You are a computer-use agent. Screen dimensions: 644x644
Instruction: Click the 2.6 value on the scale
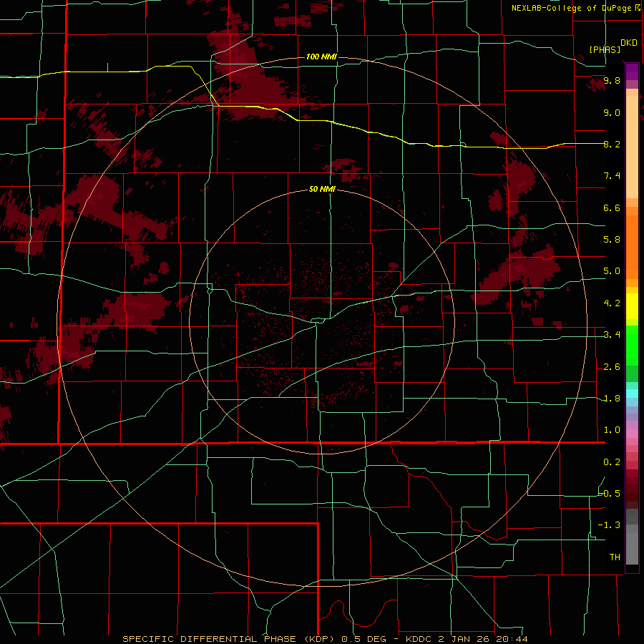click(612, 367)
